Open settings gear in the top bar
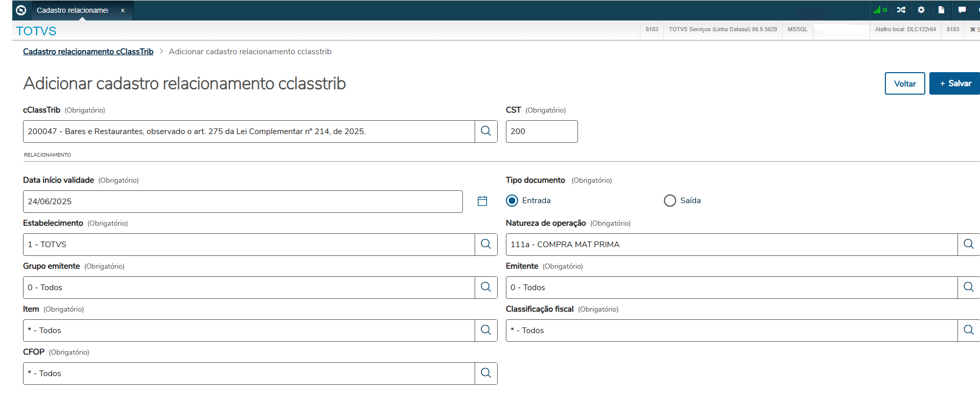The width and height of the screenshot is (980, 393). pyautogui.click(x=921, y=10)
